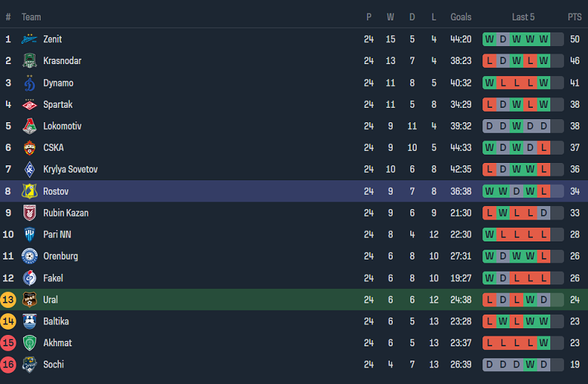Click the Sochi team logo
Screen dimensions: 588x384
(x=29, y=364)
